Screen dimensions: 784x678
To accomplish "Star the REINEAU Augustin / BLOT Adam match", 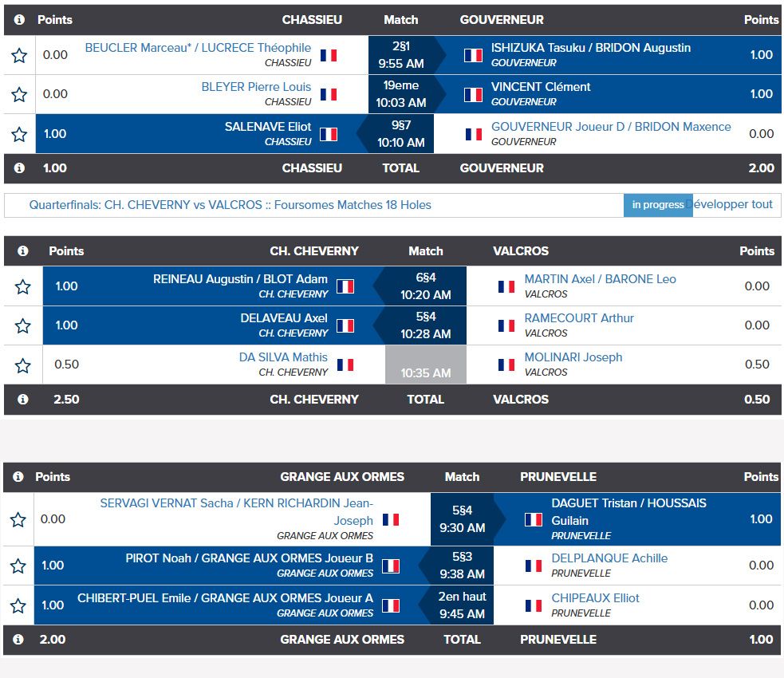I will pos(22,286).
